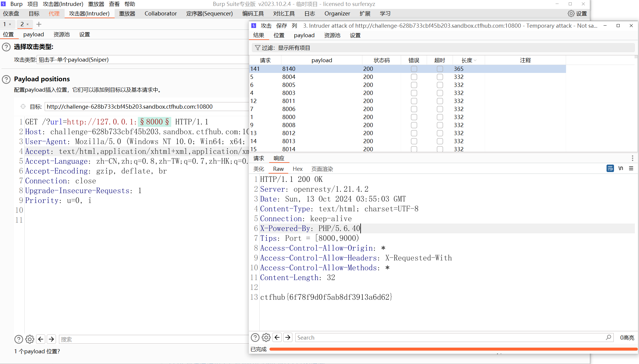
Task: Click back arrow in request editor search bar
Action: (x=41, y=339)
